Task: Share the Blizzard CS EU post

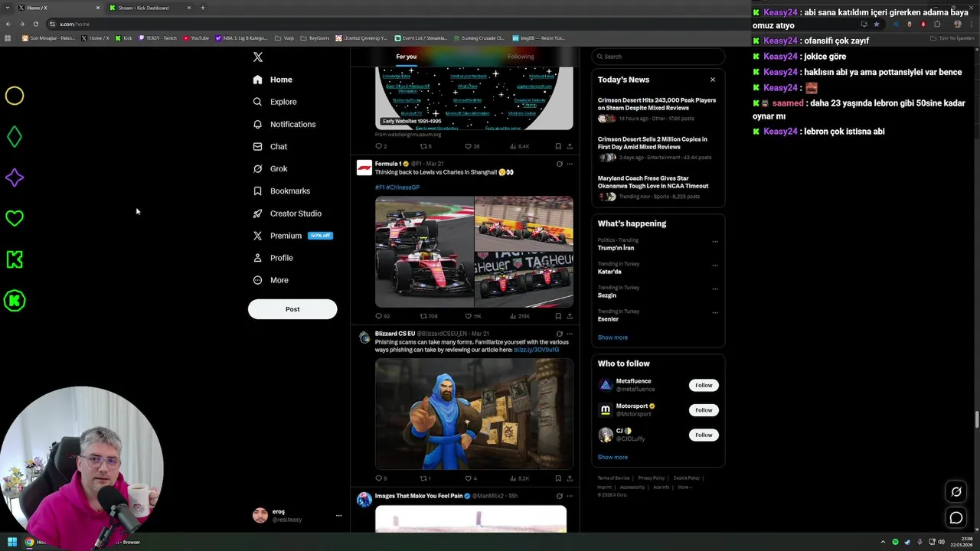Action: click(570, 478)
